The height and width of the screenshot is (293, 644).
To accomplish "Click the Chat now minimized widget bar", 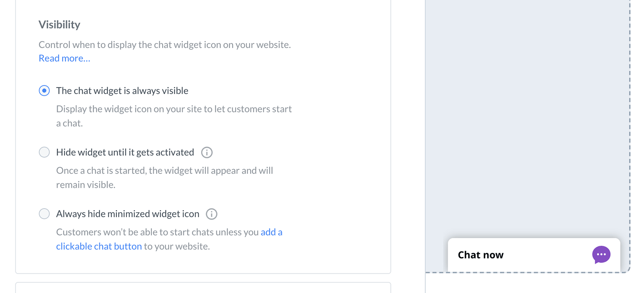I will tap(534, 254).
